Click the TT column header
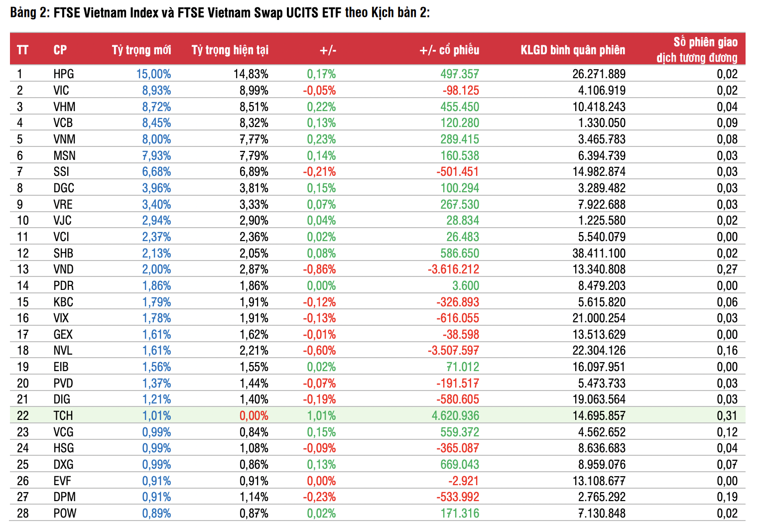The height and width of the screenshot is (532, 762). [x=22, y=50]
